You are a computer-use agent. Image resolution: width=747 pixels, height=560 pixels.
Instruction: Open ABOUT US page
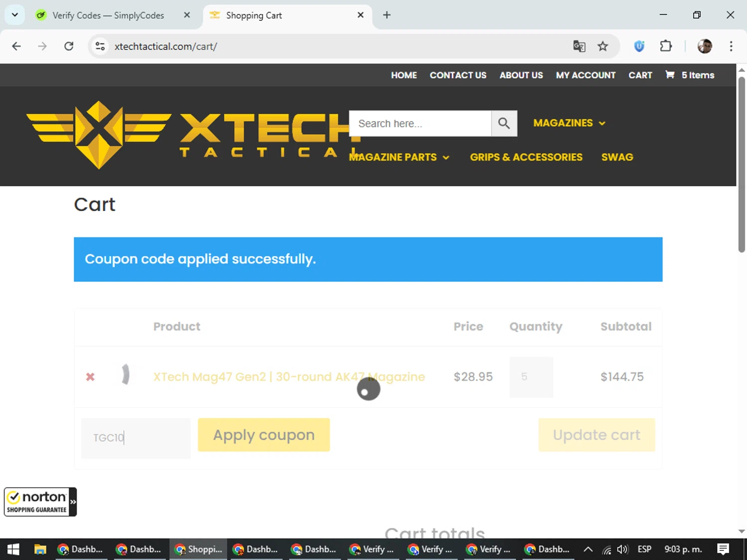(x=521, y=75)
